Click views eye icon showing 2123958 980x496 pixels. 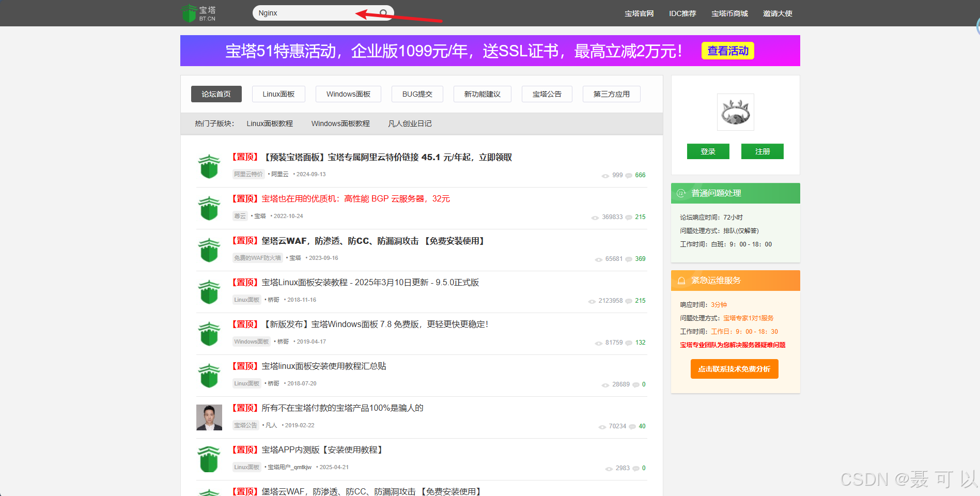coord(592,301)
